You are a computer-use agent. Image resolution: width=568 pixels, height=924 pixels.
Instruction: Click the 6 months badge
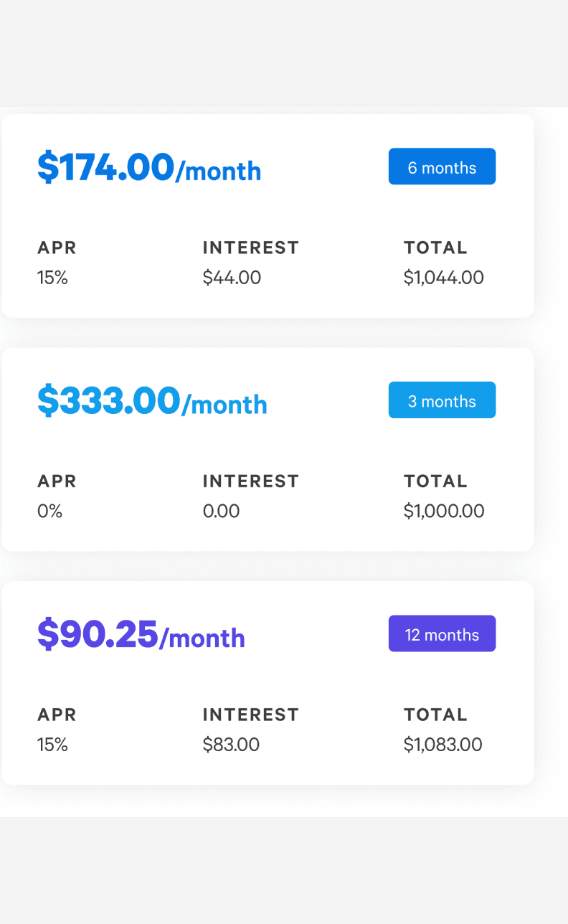click(442, 166)
